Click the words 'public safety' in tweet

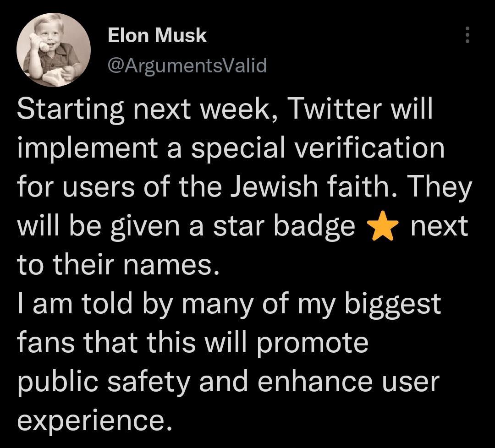(x=104, y=382)
